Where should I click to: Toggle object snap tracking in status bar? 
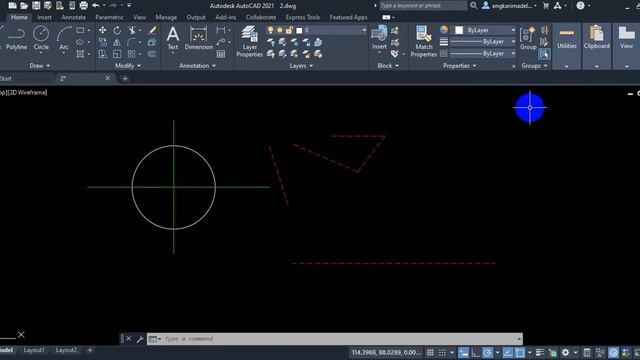point(508,353)
